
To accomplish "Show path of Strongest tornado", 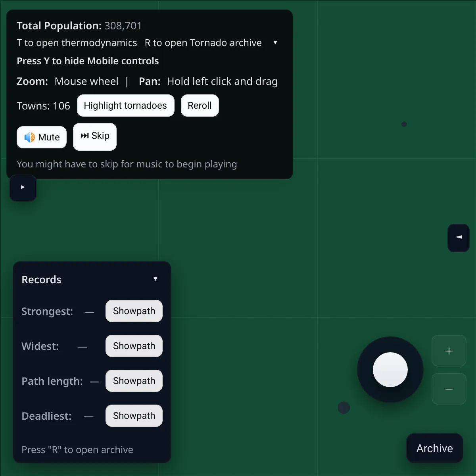I will pyautogui.click(x=134, y=311).
